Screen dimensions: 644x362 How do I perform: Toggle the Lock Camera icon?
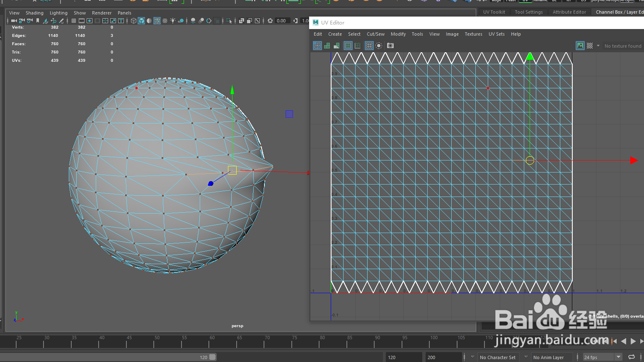tap(22, 21)
